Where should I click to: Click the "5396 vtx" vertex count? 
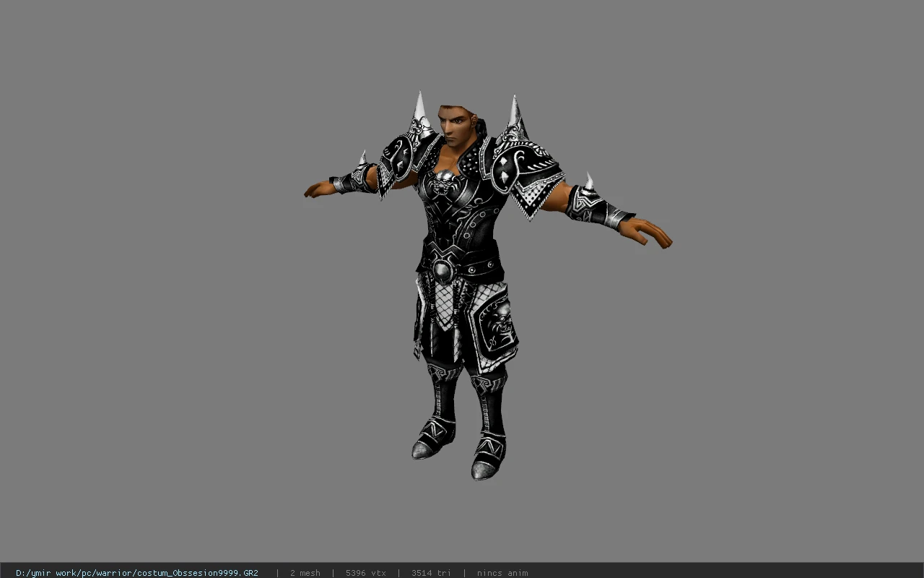(366, 573)
